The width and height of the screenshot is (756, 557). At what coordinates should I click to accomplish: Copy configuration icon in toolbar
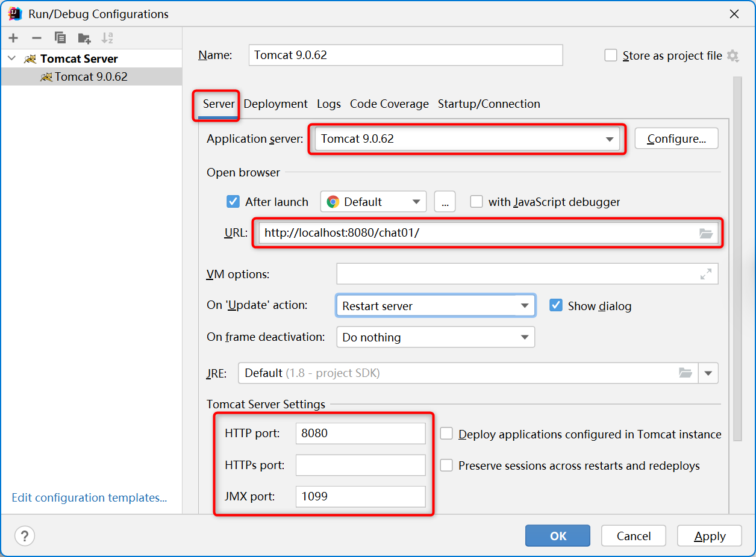click(60, 38)
